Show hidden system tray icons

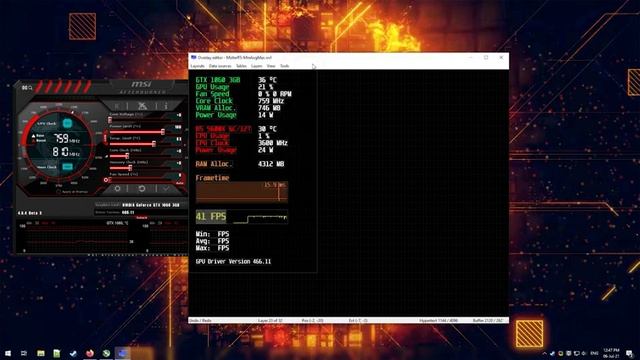[544, 353]
